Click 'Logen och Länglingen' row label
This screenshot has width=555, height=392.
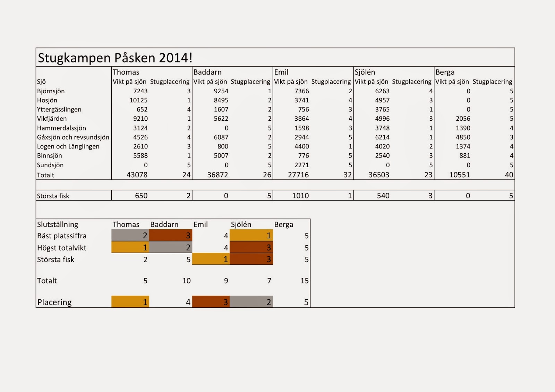click(x=68, y=146)
